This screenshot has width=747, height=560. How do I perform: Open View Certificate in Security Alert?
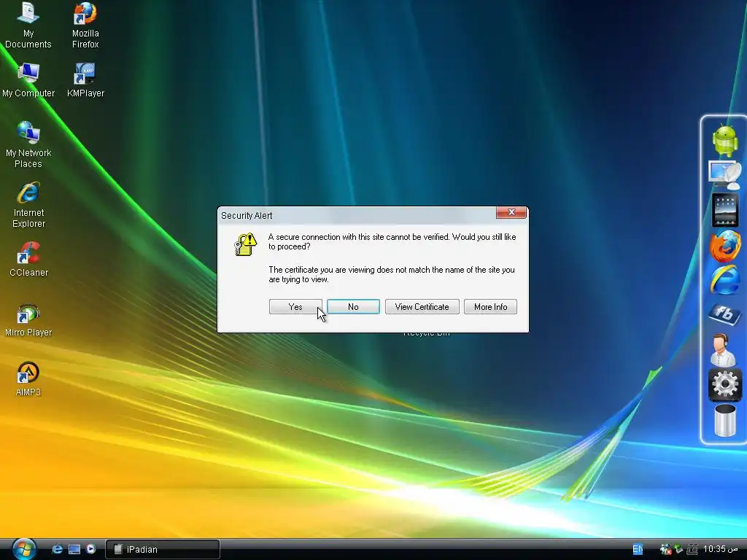[x=422, y=307]
